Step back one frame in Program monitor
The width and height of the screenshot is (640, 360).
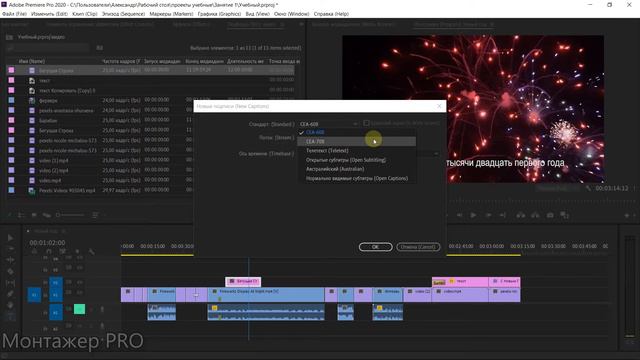coord(460,215)
